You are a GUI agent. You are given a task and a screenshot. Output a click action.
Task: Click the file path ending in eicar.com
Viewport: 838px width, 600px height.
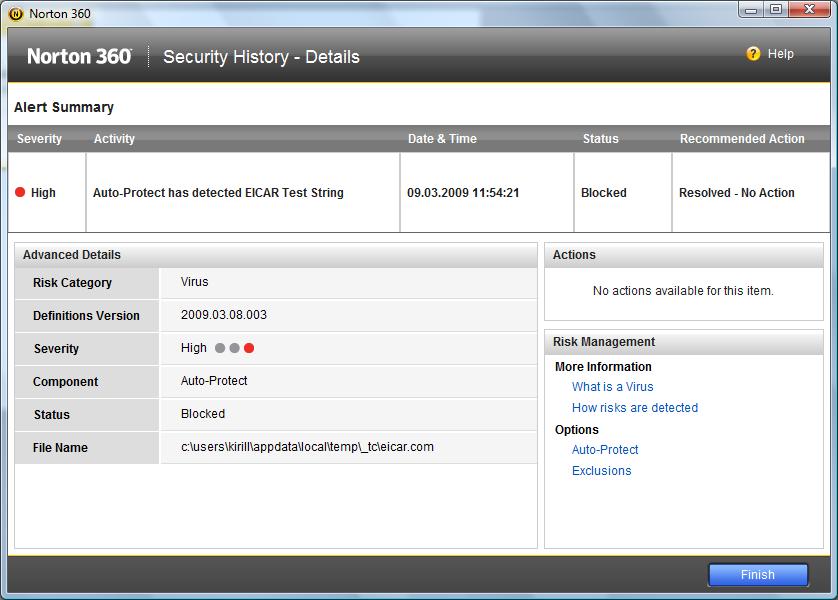(x=307, y=447)
